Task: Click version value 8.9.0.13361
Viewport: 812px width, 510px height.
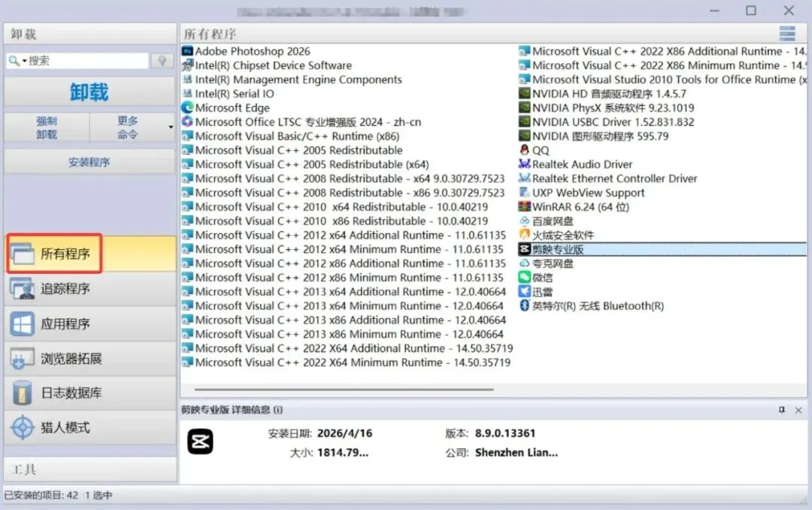Action: click(x=505, y=433)
